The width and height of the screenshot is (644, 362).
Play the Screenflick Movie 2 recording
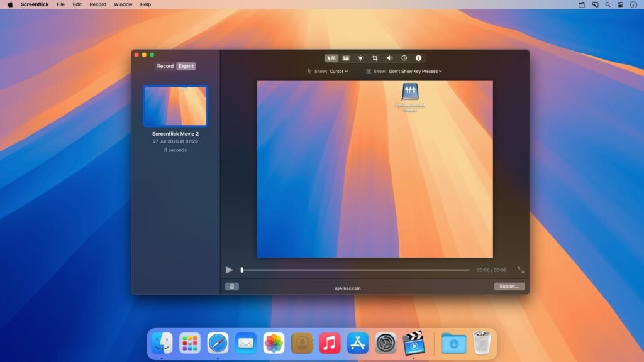click(x=229, y=270)
